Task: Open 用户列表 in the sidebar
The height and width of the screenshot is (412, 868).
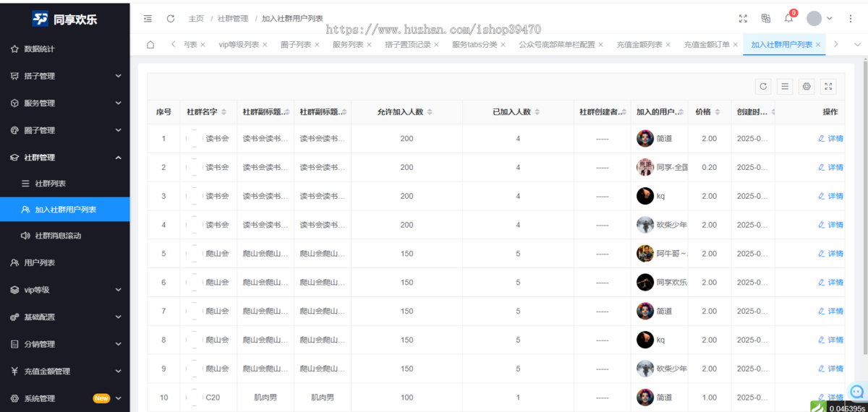Action: point(65,263)
